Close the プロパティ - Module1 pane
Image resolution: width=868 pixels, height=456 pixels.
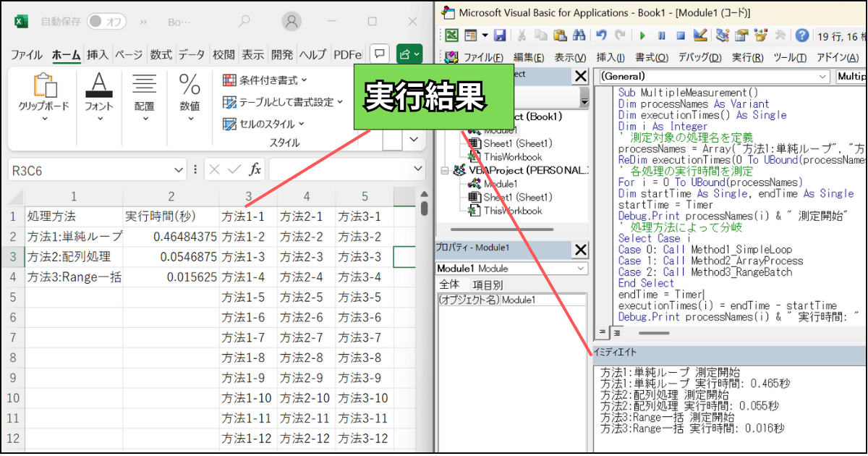pyautogui.click(x=580, y=250)
